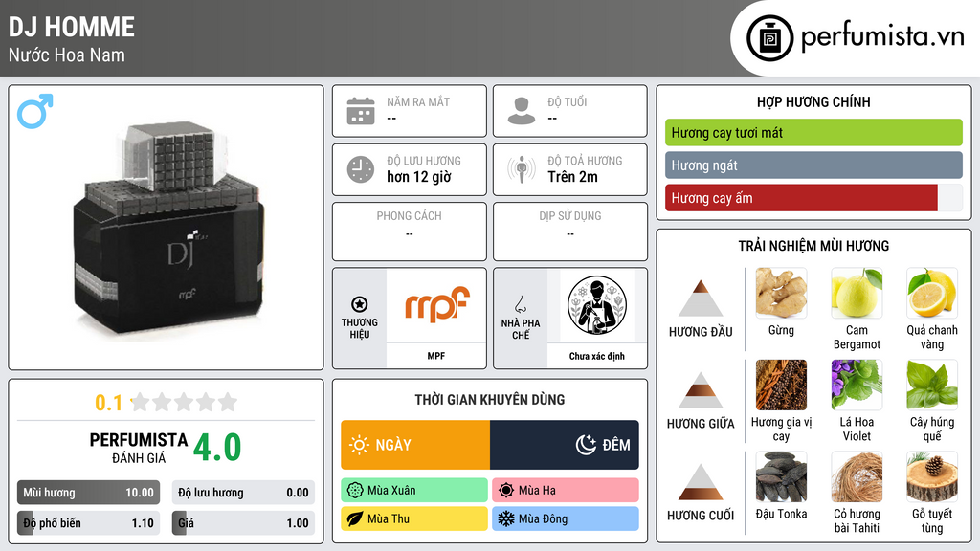Image resolution: width=980 pixels, height=551 pixels.
Task: Open the Gừng ginger note thumbnail
Action: point(781,293)
